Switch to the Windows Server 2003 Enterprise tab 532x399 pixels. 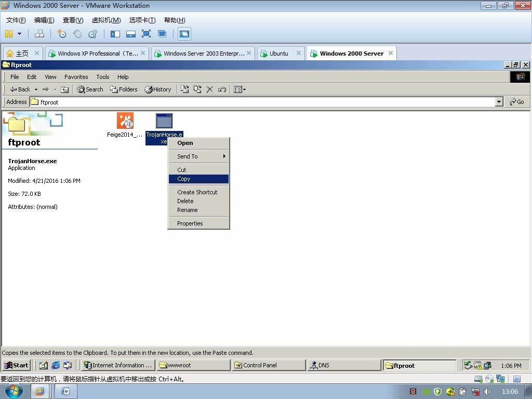[x=203, y=54]
